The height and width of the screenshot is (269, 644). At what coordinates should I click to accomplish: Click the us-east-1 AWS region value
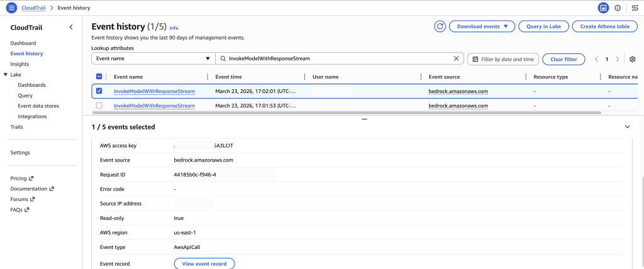click(185, 233)
